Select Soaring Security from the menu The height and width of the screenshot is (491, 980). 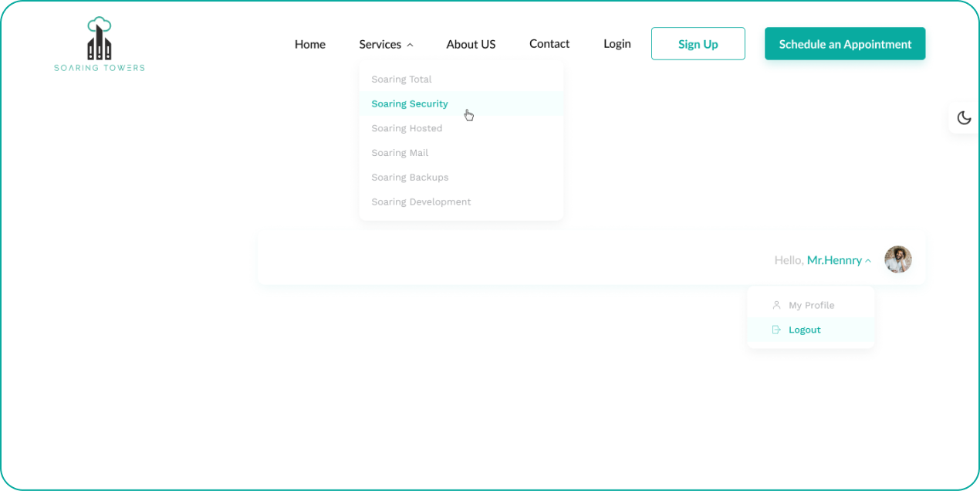tap(410, 103)
